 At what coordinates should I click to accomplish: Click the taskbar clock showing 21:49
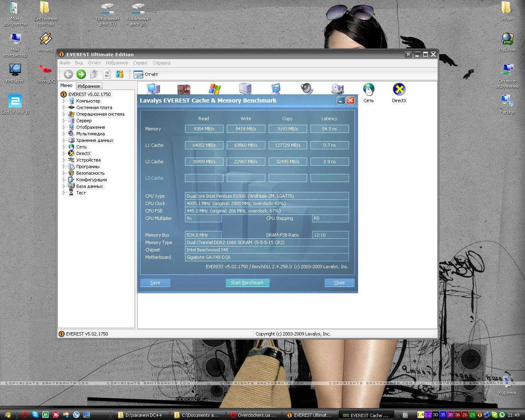(514, 415)
